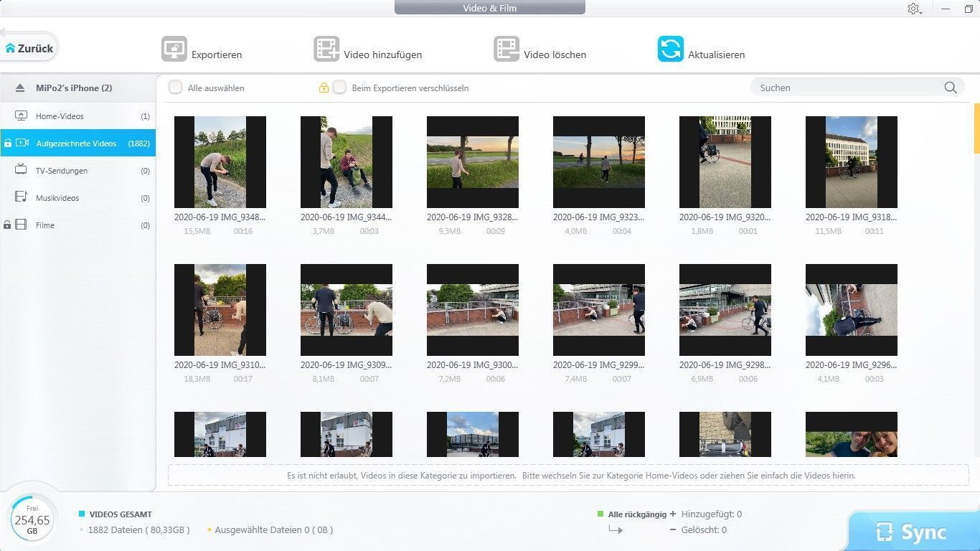This screenshot has height=551, width=980.
Task: Open settings via the gear icon
Action: (913, 9)
